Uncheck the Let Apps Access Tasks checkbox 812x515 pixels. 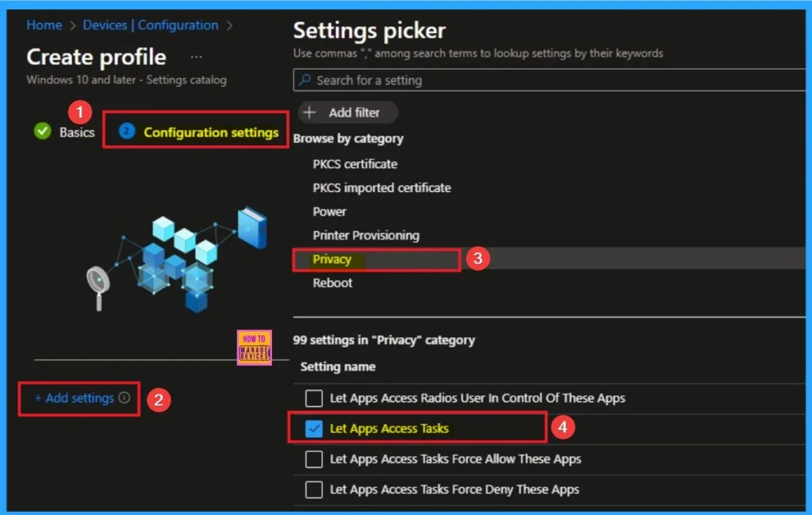pyautogui.click(x=315, y=429)
